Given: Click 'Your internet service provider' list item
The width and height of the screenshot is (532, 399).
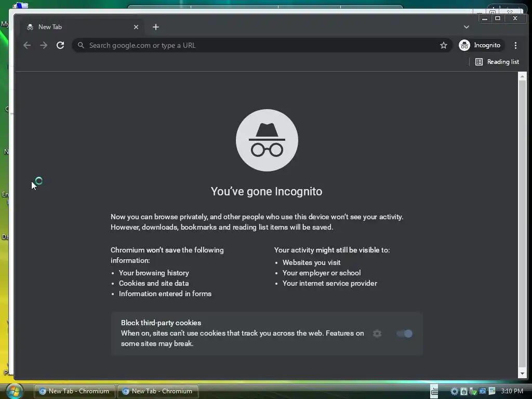Looking at the screenshot, I should click(329, 283).
